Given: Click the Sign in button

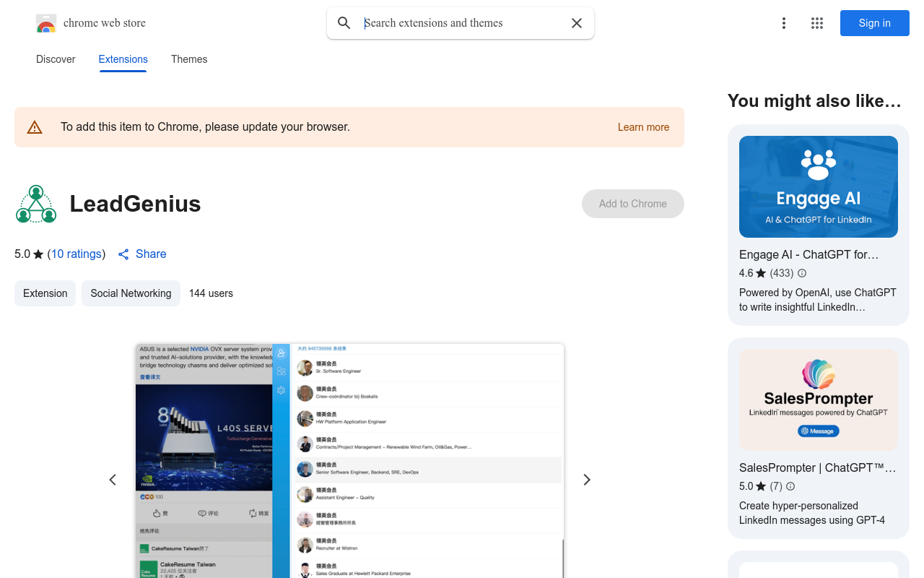Looking at the screenshot, I should click(x=875, y=23).
